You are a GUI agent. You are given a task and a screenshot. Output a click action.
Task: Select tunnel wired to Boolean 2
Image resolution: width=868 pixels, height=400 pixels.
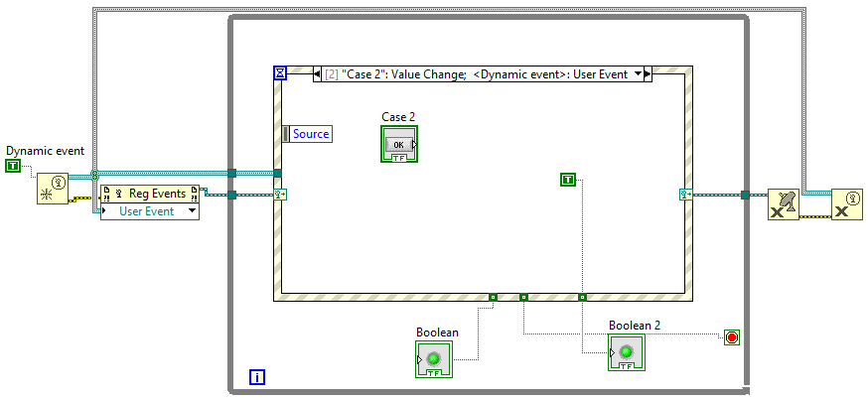pyautogui.click(x=582, y=297)
